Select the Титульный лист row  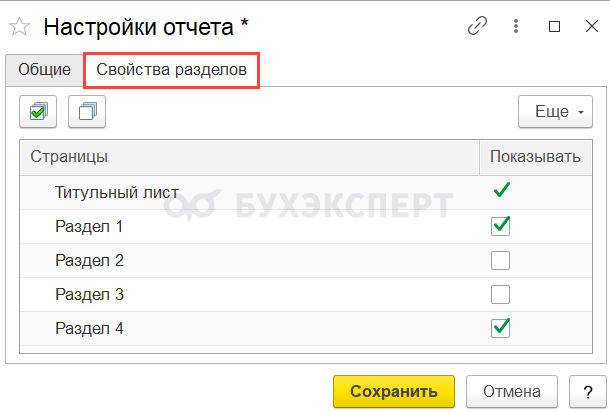306,193
